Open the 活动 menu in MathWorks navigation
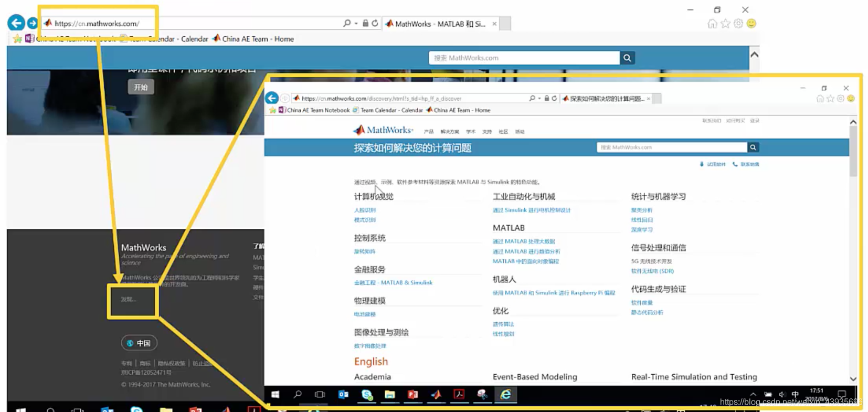The image size is (868, 412). point(520,132)
